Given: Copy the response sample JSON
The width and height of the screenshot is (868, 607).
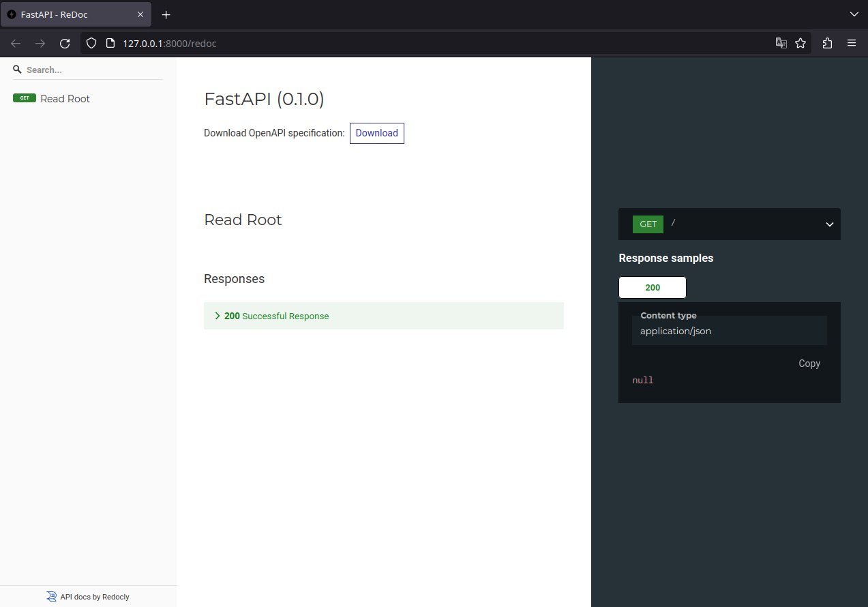Looking at the screenshot, I should click(x=809, y=364).
